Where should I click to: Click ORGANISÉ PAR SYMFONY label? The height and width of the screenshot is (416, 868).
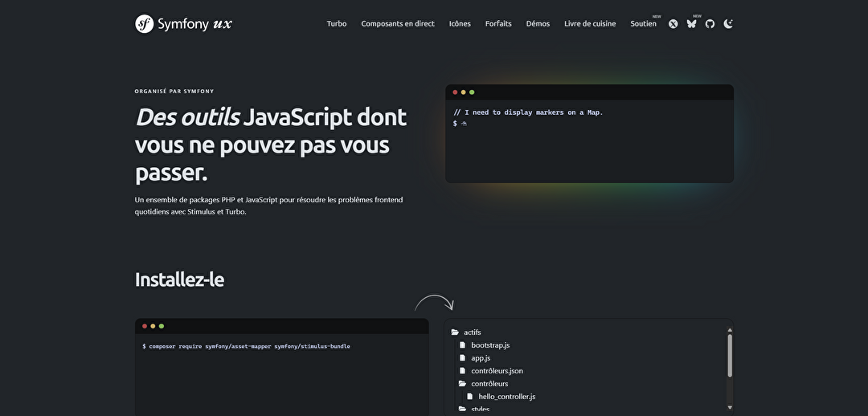point(174,92)
